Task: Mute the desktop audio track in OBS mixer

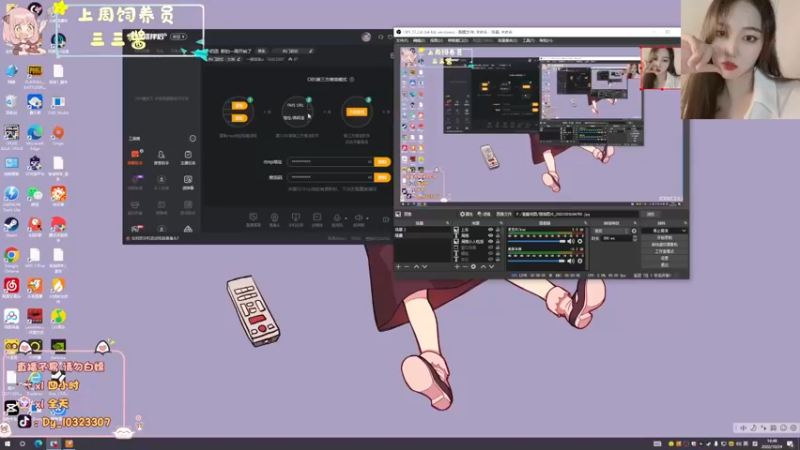Action: [x=570, y=261]
